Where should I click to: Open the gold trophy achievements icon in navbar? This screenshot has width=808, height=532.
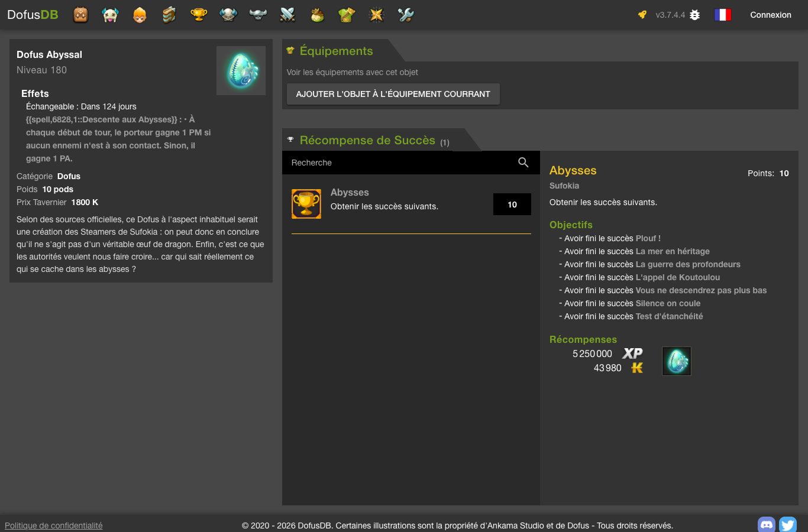pyautogui.click(x=199, y=15)
